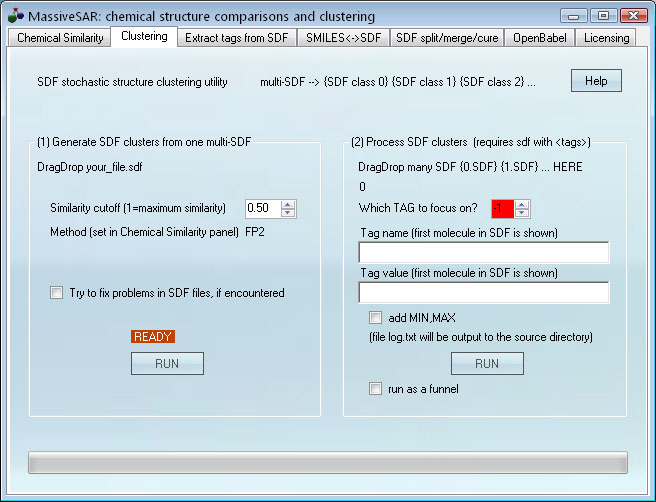Screen dimensions: 656x502
Task: Check the add MIN,MAX checkbox
Action: click(376, 318)
